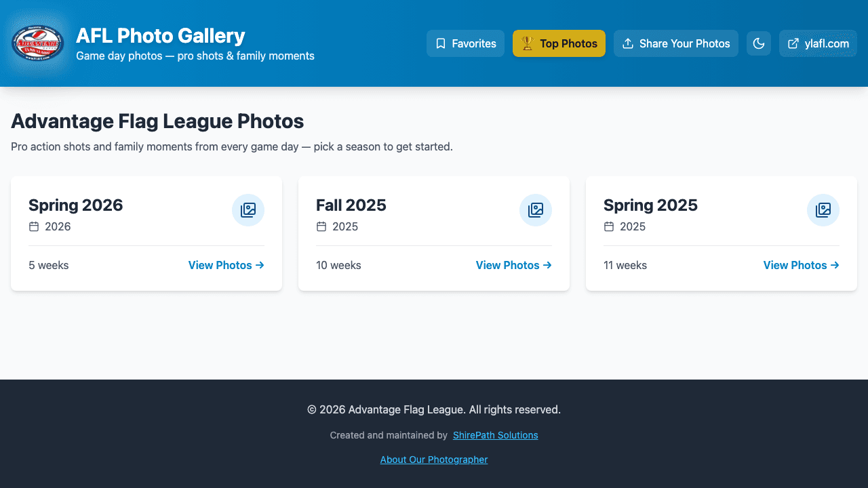Click the photo gallery icon on Fall 2025 card
Image resolution: width=868 pixels, height=488 pixels.
536,210
